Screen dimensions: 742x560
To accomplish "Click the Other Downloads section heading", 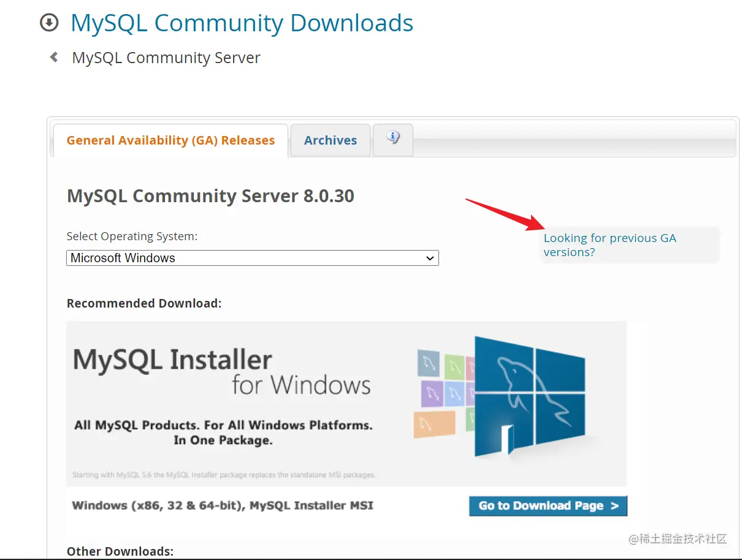I will coord(120,551).
